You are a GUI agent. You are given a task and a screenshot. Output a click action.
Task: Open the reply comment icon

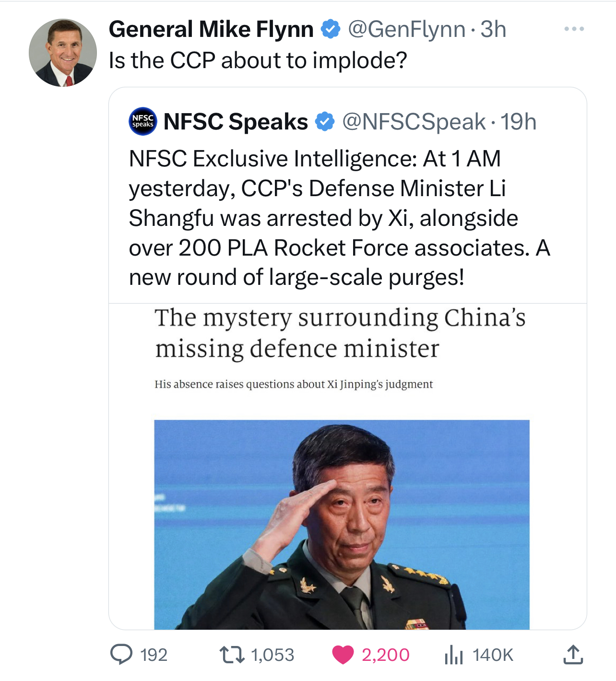pos(121,654)
